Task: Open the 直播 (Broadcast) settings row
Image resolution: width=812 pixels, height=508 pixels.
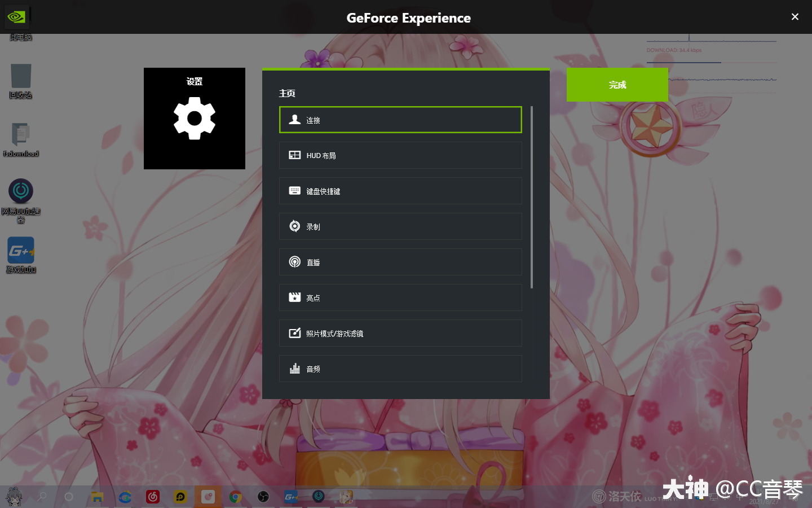Action: coord(400,262)
